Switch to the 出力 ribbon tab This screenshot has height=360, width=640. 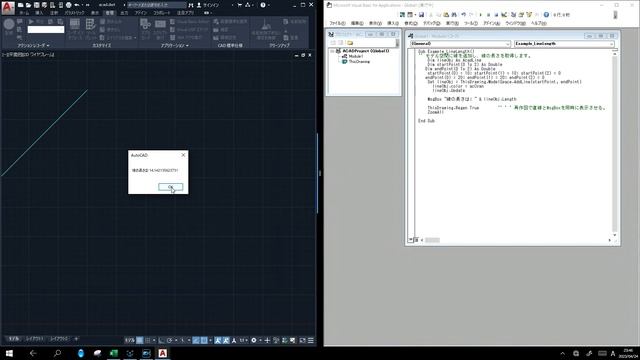point(124,13)
